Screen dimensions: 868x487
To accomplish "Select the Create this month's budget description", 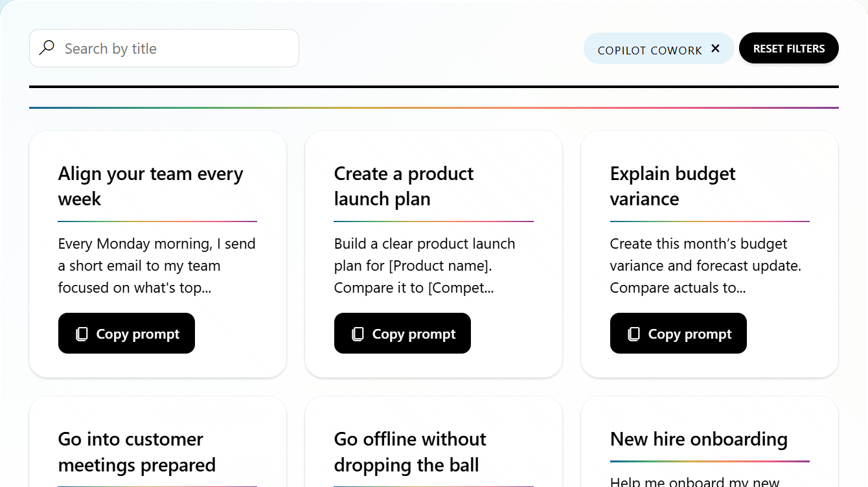I will [706, 266].
